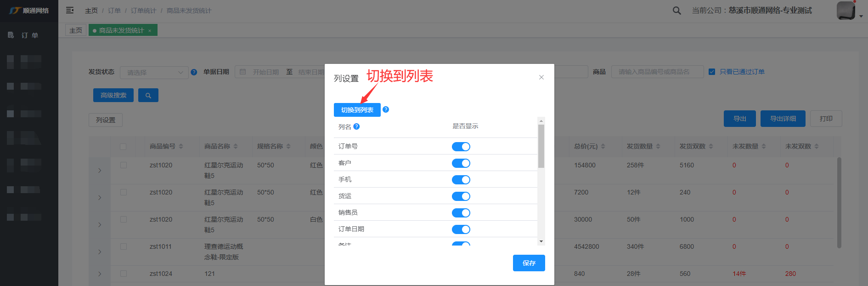Open the 订单 sidebar menu
Image resolution: width=868 pixels, height=286 pixels.
click(29, 35)
